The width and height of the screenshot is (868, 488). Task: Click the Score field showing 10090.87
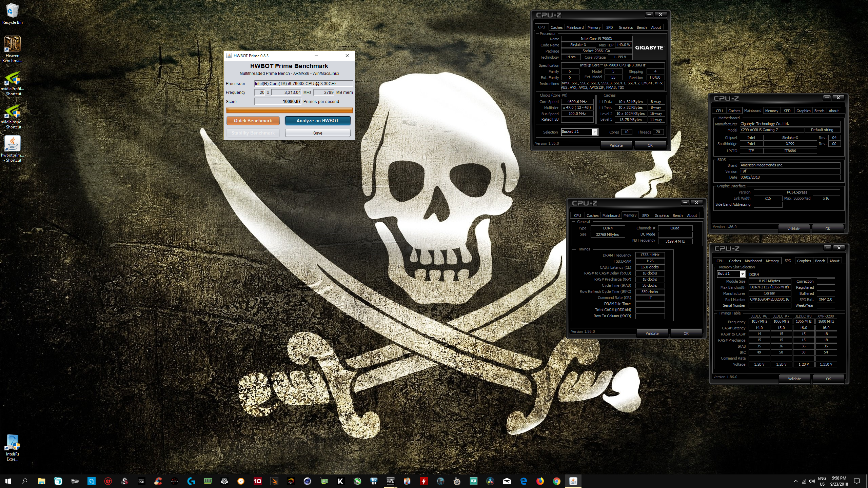pos(278,101)
